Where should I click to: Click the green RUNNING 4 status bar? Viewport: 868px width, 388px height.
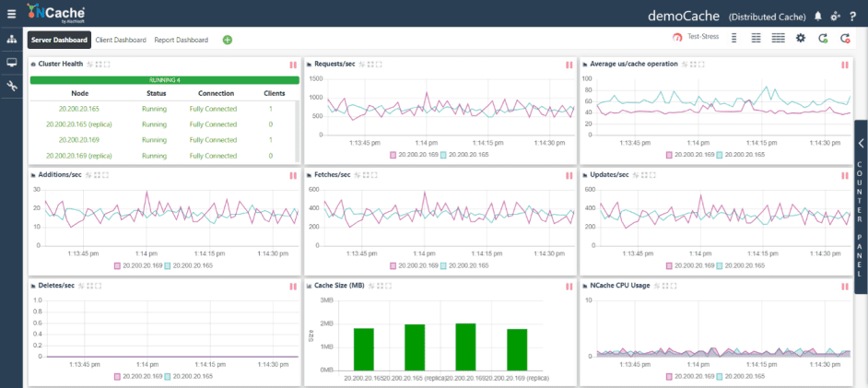(165, 80)
